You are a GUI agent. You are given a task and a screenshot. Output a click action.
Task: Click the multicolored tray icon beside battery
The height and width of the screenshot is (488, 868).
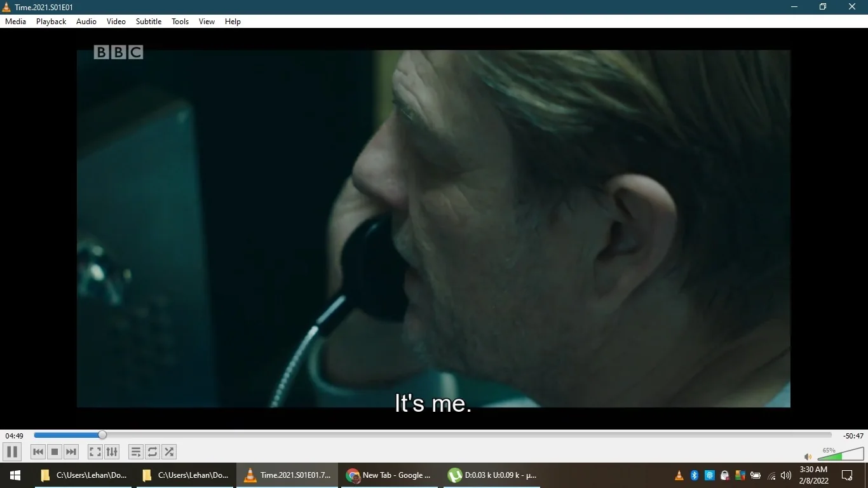pos(740,475)
